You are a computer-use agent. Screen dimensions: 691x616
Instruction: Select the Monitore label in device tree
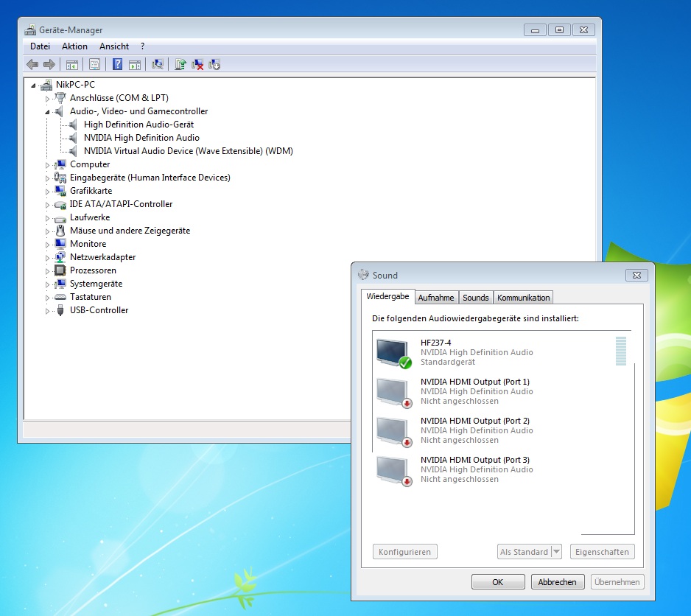pos(88,244)
